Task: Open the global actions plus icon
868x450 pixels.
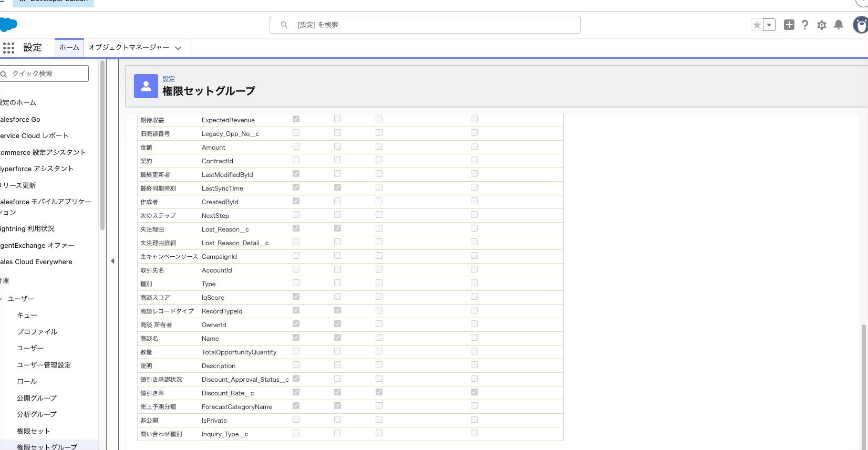Action: 789,25
